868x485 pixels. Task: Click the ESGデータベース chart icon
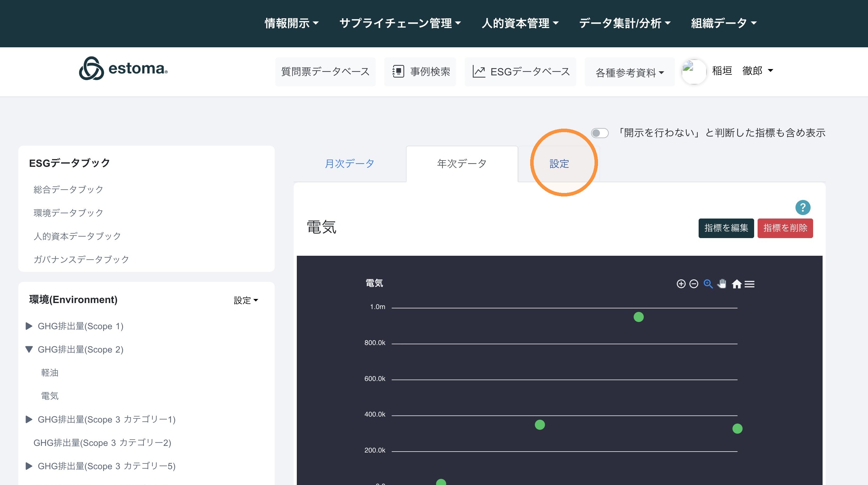click(x=479, y=71)
